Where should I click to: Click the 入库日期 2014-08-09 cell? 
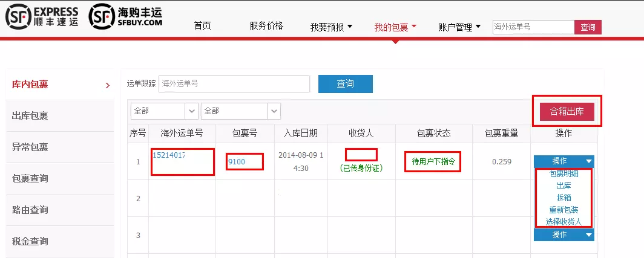(x=301, y=161)
